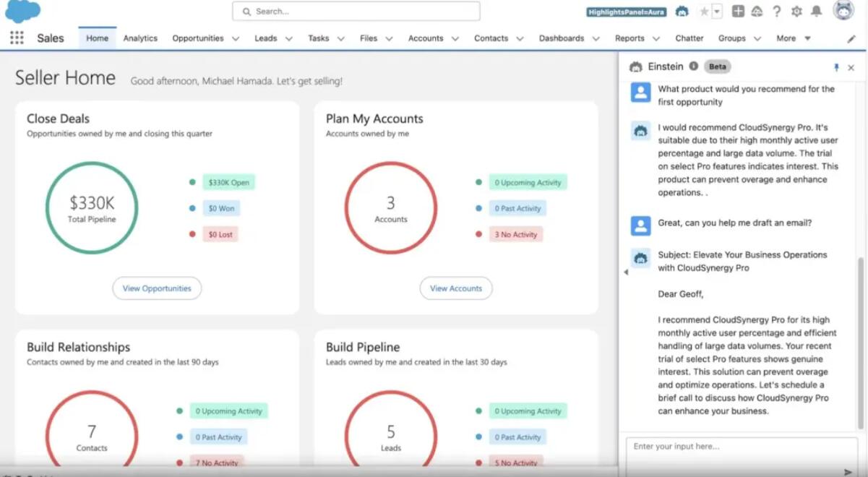This screenshot has width=868, height=477.
Task: Send message with arrow icon
Action: [x=848, y=471]
